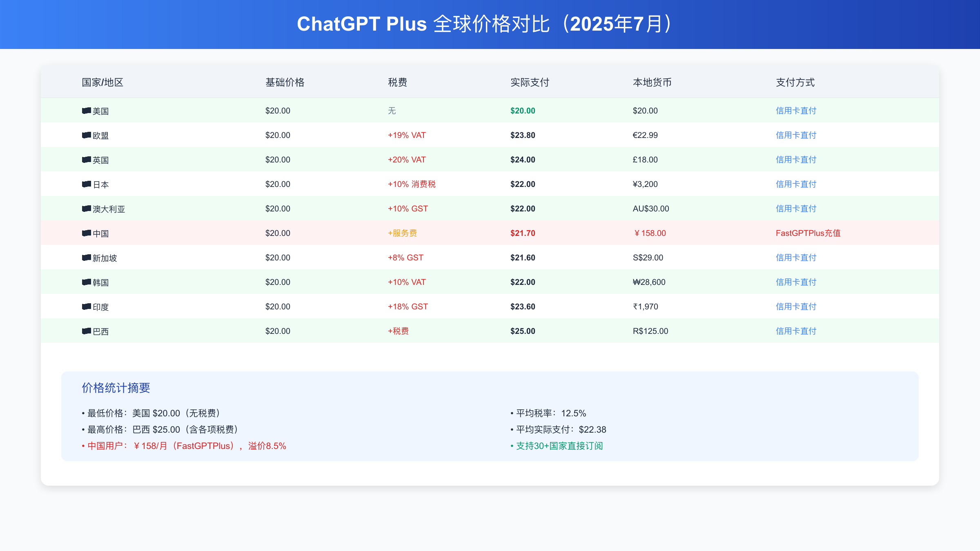The width and height of the screenshot is (980, 551).
Task: Click the +20% VAT tax cell
Action: tap(407, 160)
